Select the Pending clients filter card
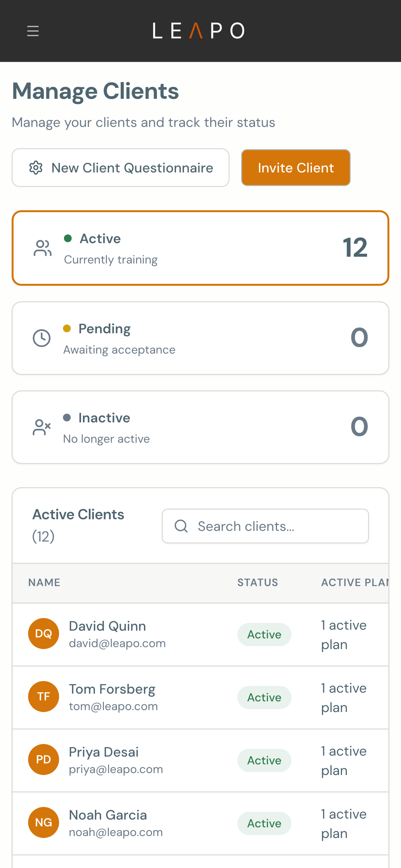 (x=200, y=338)
